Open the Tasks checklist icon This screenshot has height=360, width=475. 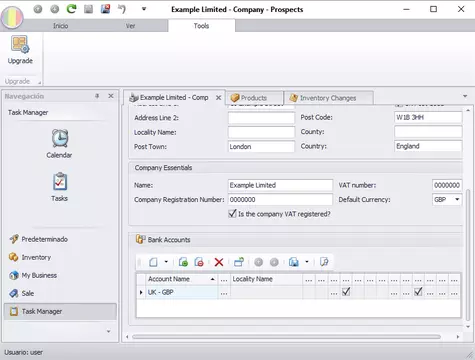click(60, 181)
